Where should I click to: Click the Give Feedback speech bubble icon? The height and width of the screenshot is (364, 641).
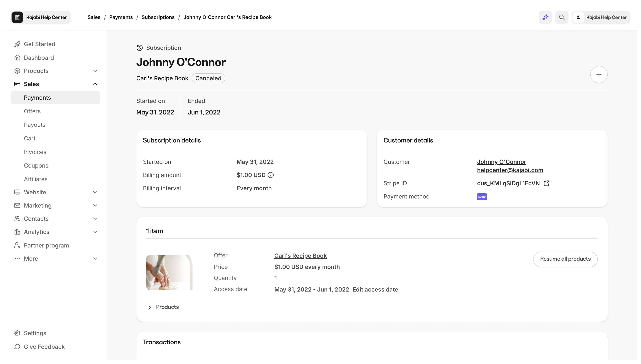[x=17, y=347]
